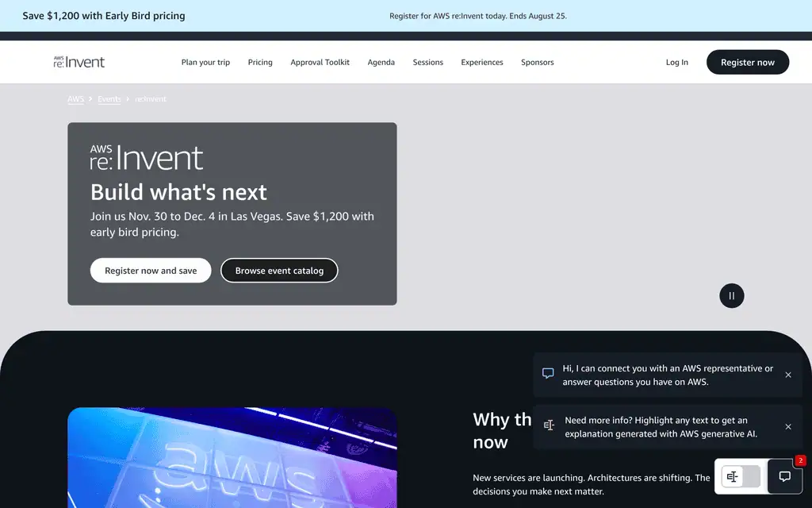The height and width of the screenshot is (508, 812).
Task: Click the Log In link
Action: pyautogui.click(x=677, y=62)
